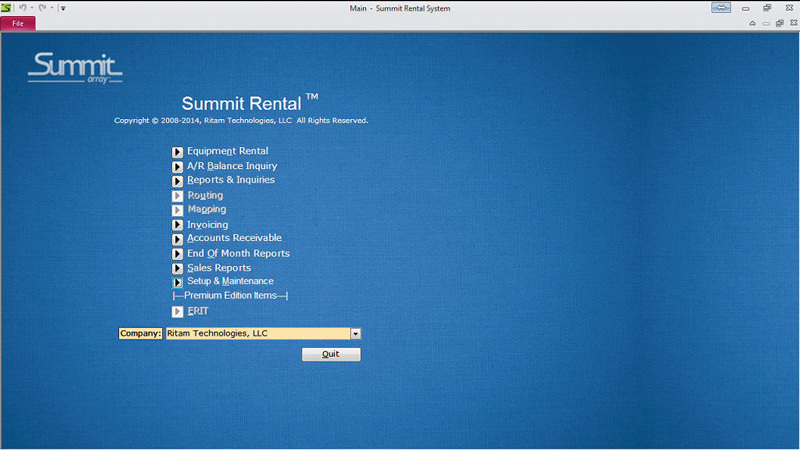Click the arrow icon beside A/R Balance Inquiry
The image size is (800, 450).
click(x=177, y=167)
